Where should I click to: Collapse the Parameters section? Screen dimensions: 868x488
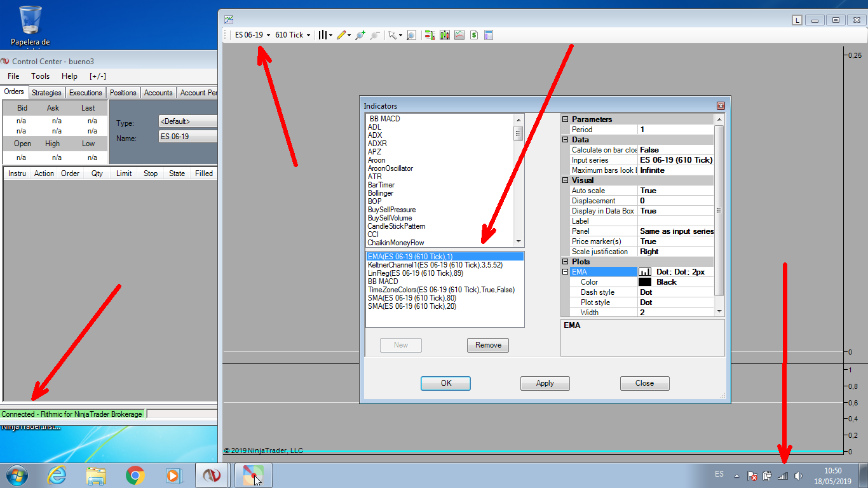coord(566,119)
